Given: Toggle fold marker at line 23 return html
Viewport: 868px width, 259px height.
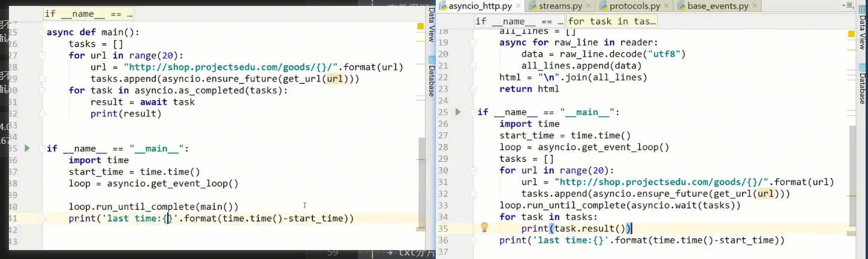Looking at the screenshot, I should [x=473, y=89].
